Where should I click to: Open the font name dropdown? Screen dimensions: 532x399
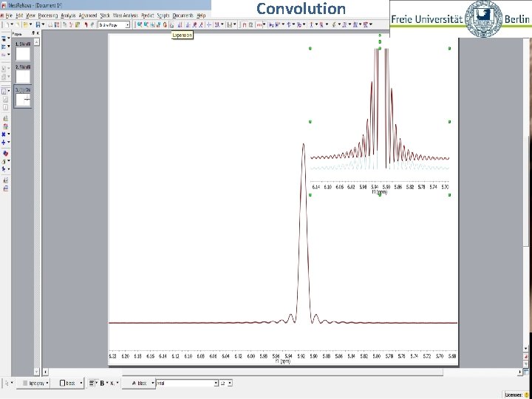click(x=216, y=383)
